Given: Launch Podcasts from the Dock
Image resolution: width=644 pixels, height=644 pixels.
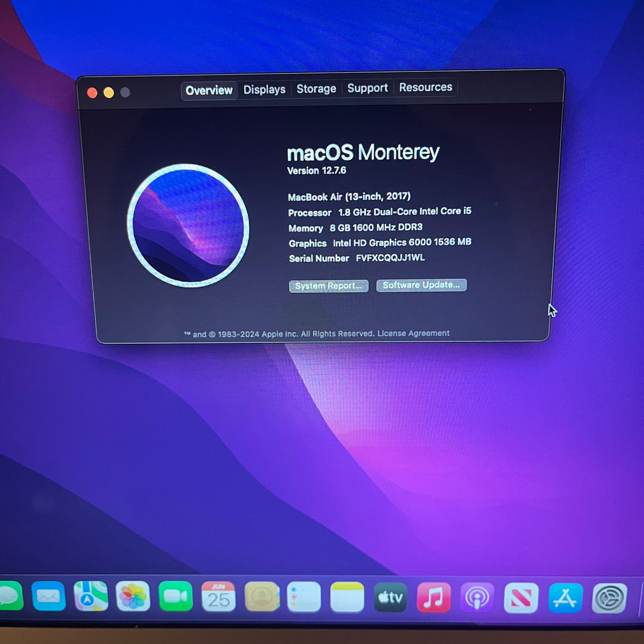Looking at the screenshot, I should [477, 597].
